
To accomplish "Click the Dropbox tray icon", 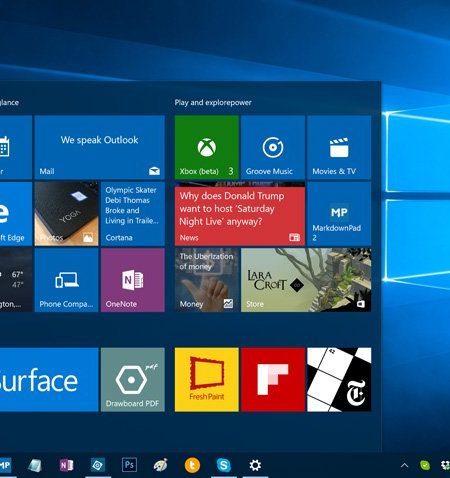I will pos(445,465).
